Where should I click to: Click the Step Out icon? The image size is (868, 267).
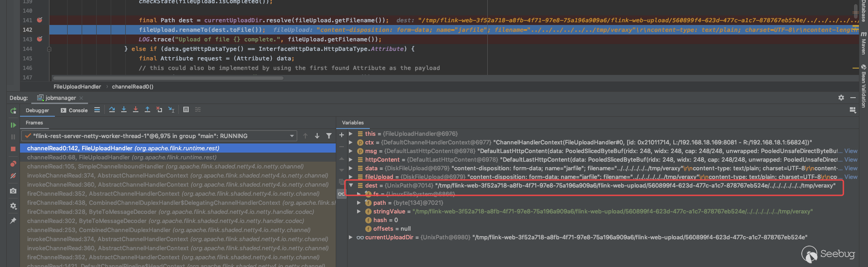147,109
